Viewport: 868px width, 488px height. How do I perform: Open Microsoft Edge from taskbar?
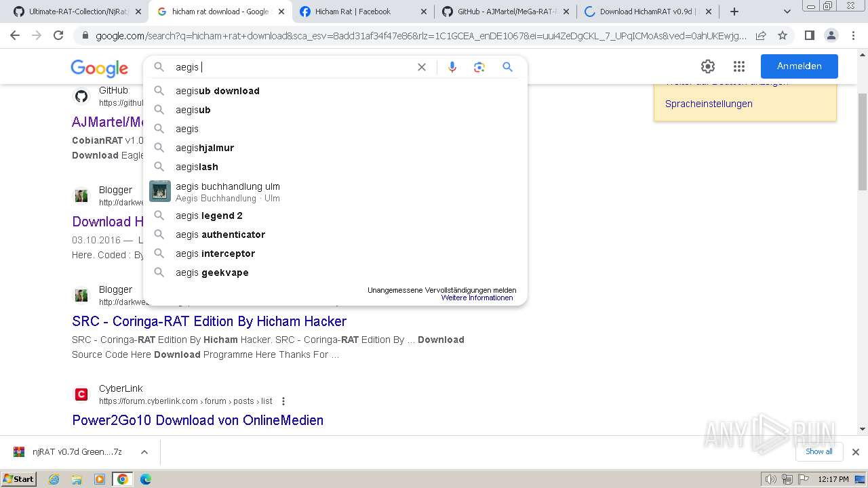tap(146, 479)
